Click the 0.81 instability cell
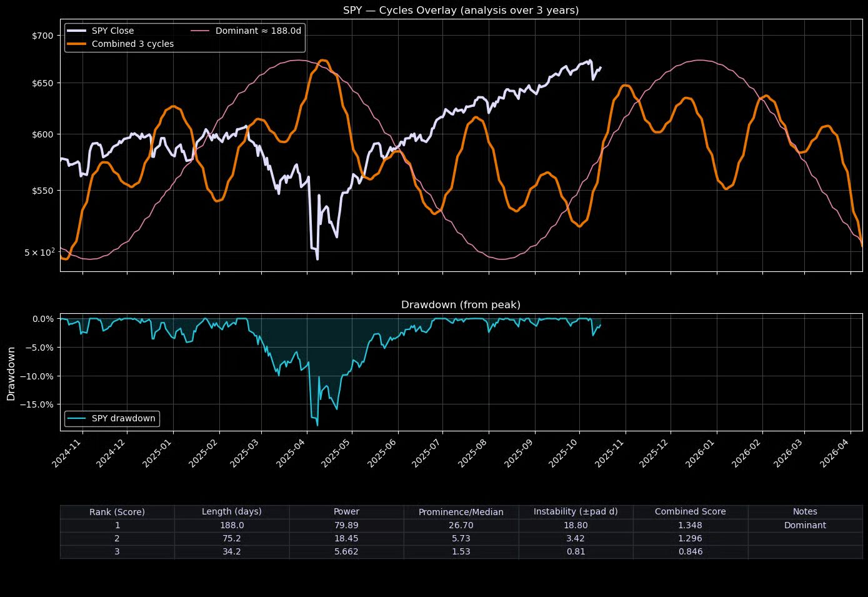This screenshot has height=597, width=868. point(576,552)
